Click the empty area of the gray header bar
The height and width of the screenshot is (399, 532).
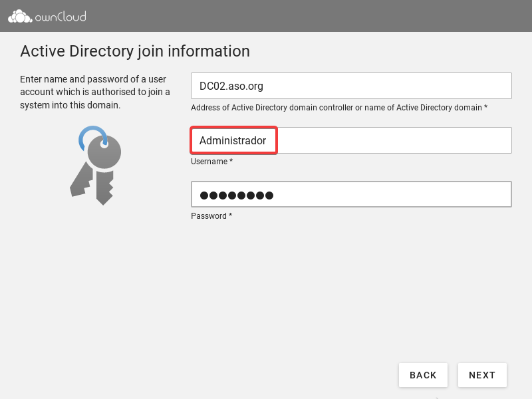click(299, 16)
